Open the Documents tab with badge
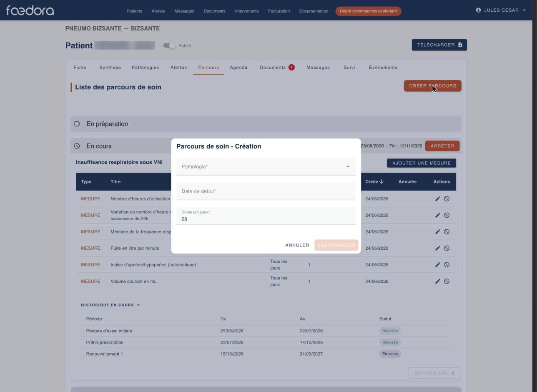 pyautogui.click(x=277, y=67)
